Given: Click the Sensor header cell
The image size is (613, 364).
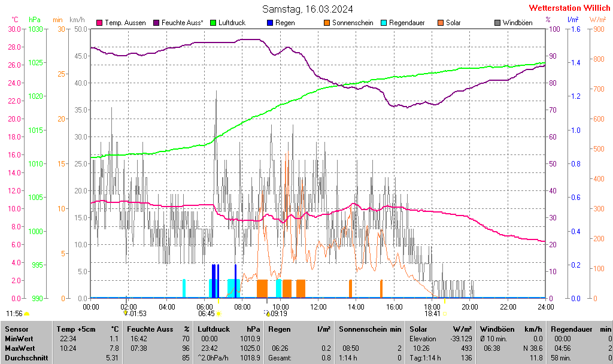Looking at the screenshot, I should pos(16,329).
